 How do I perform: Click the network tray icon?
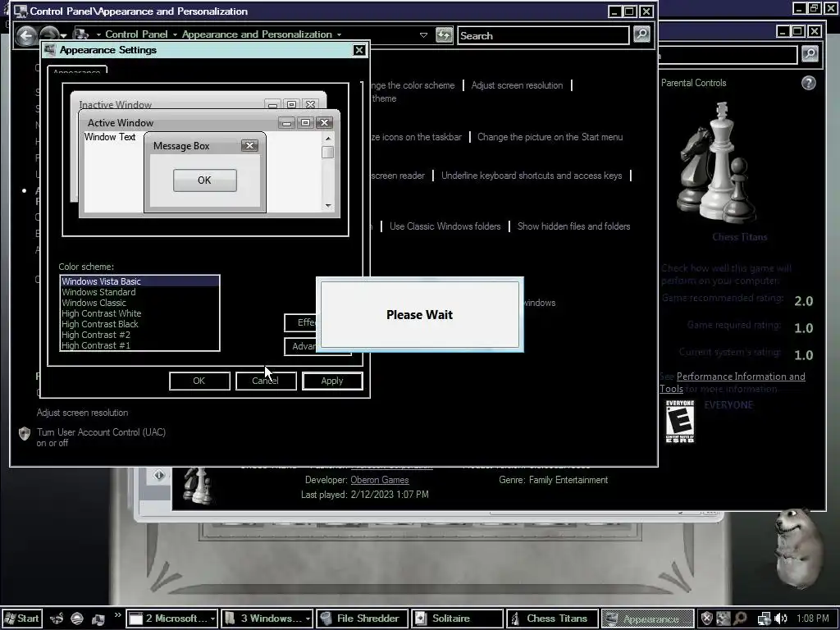764,619
